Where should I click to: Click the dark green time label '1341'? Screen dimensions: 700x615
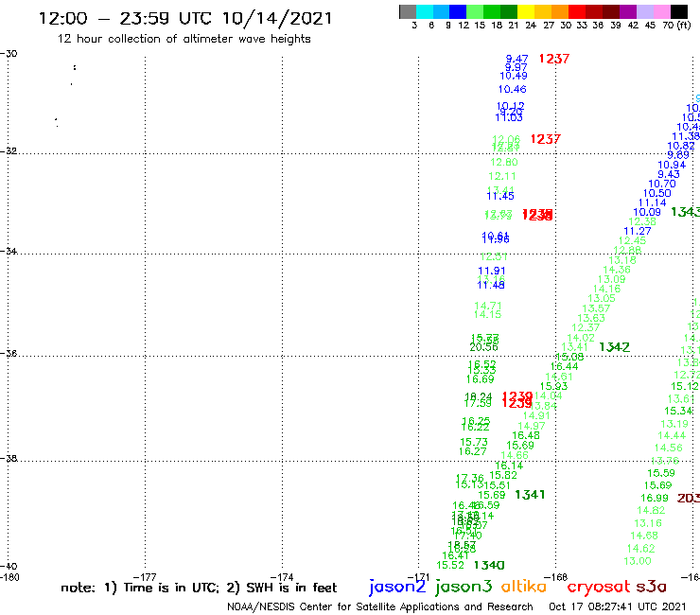(x=530, y=495)
